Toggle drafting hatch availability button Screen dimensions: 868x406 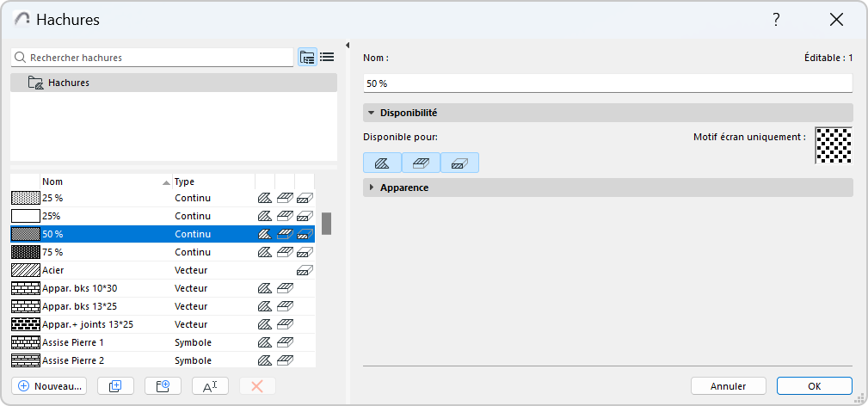point(382,163)
